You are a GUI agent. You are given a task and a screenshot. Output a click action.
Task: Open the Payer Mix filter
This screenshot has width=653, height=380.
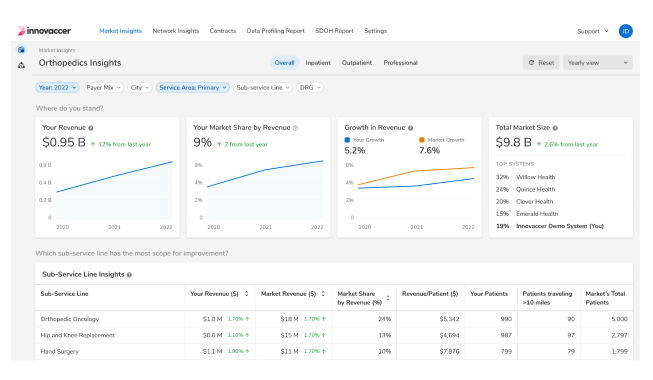click(103, 88)
